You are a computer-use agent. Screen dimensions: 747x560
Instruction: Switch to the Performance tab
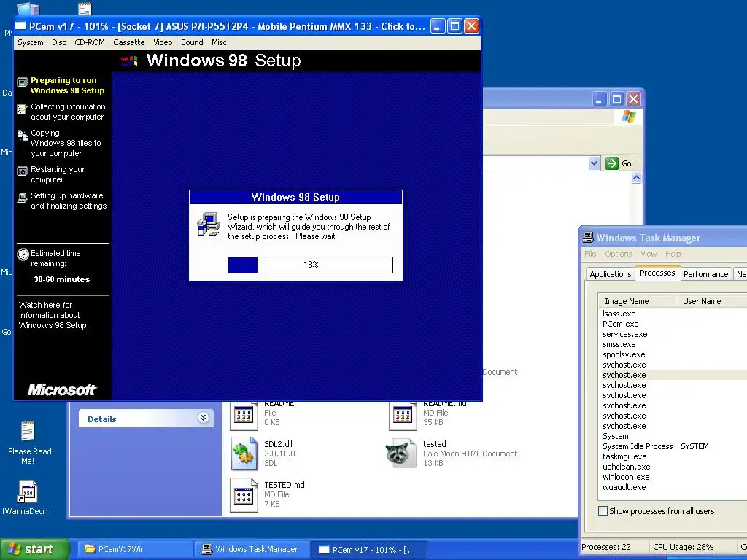tap(705, 274)
